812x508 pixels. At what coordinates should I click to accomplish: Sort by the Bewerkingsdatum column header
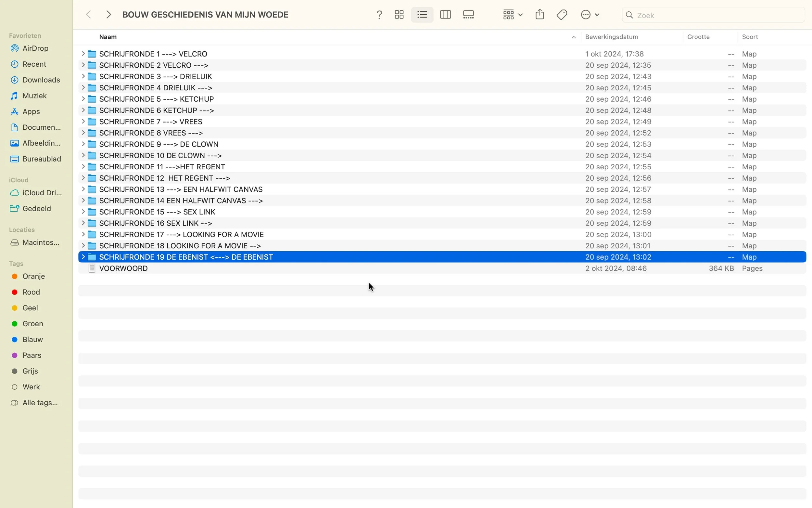611,37
